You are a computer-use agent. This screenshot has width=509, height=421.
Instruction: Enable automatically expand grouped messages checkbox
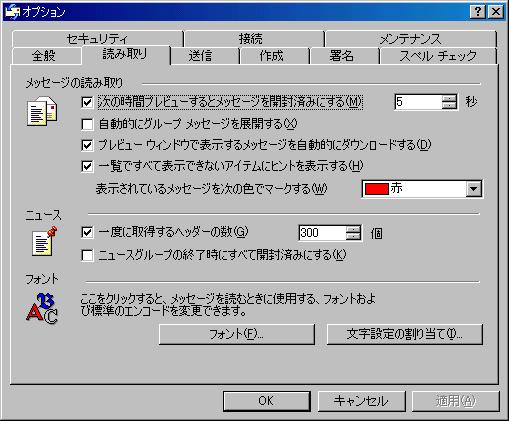(87, 124)
